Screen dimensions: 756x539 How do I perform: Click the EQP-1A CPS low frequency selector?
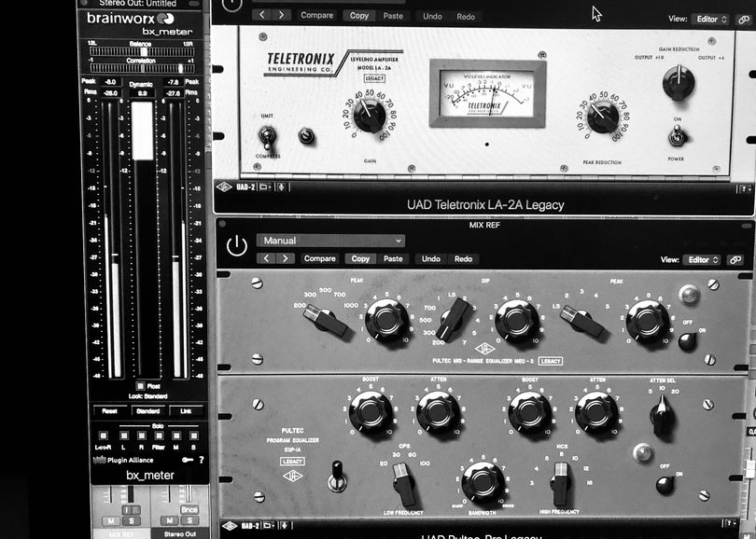(x=403, y=484)
